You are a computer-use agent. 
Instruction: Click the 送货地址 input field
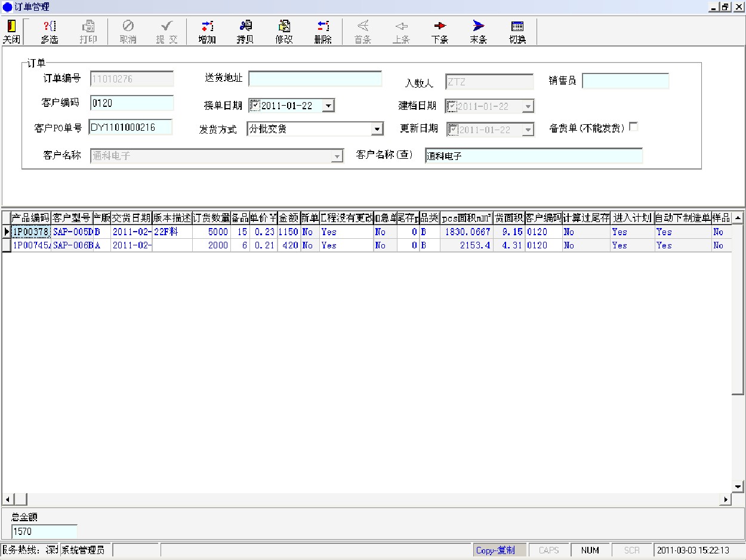[x=315, y=79]
